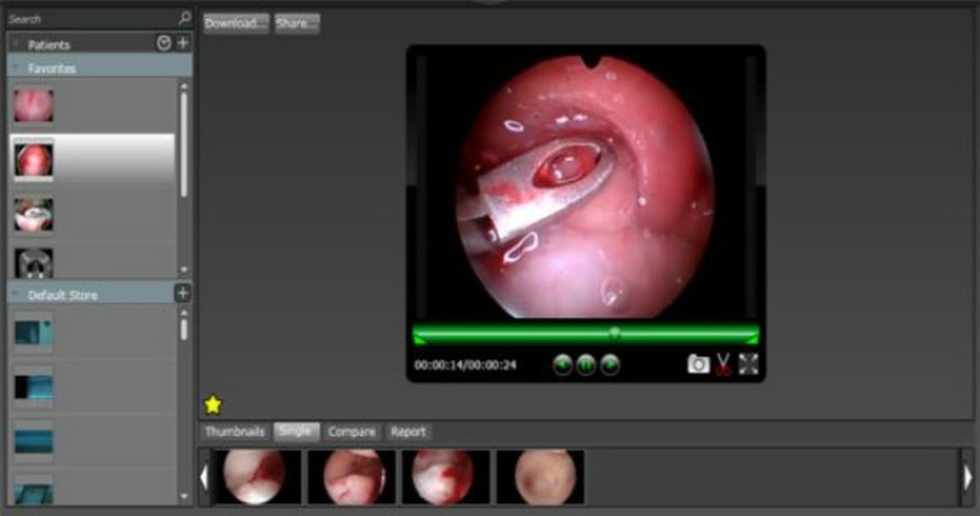The image size is (980, 516).
Task: Select fourth Default Store thumbnail
Action: pyautogui.click(x=34, y=493)
